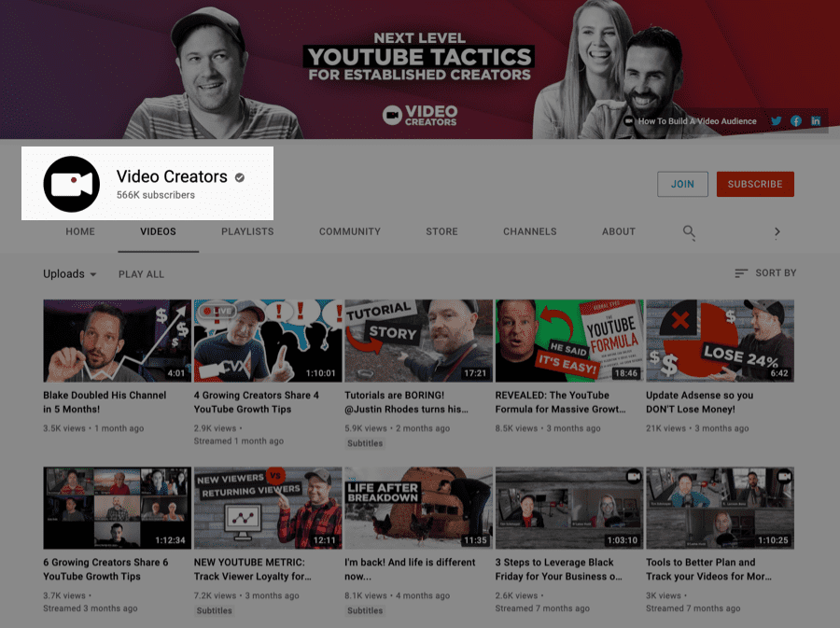Click the '3.5K views • 1 month ago' text

coord(93,428)
